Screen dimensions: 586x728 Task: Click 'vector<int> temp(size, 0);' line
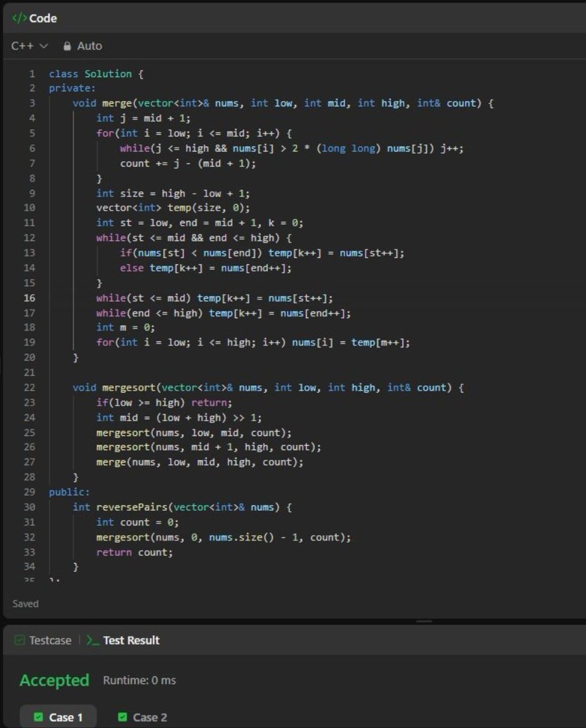[172, 208]
